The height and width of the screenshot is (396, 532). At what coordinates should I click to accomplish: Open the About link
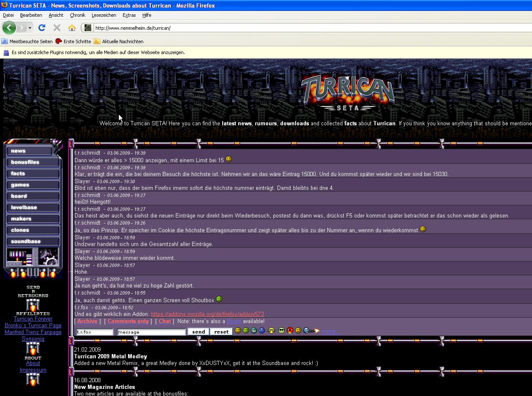pyautogui.click(x=33, y=363)
